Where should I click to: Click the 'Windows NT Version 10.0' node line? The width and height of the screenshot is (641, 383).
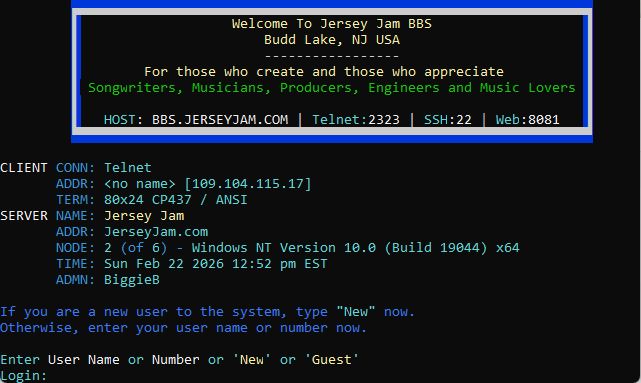[312, 248]
